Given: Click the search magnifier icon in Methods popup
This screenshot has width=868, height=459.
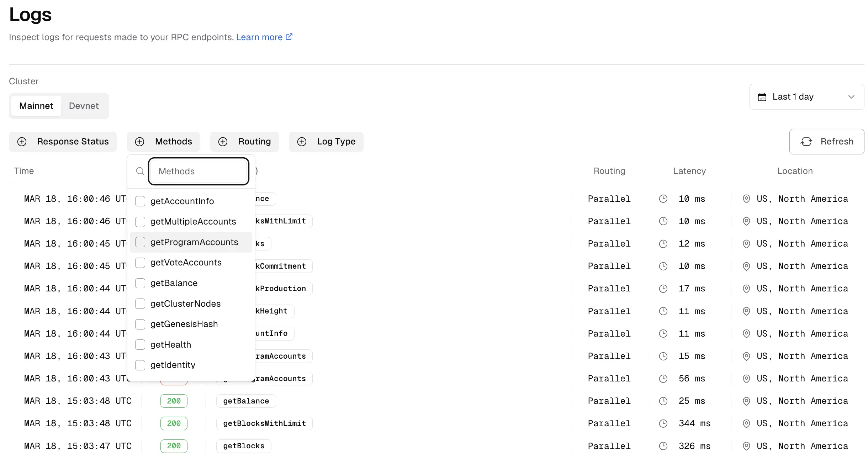Looking at the screenshot, I should [140, 172].
